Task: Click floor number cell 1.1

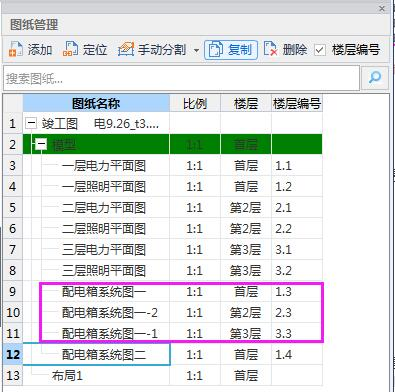Action: pos(297,166)
